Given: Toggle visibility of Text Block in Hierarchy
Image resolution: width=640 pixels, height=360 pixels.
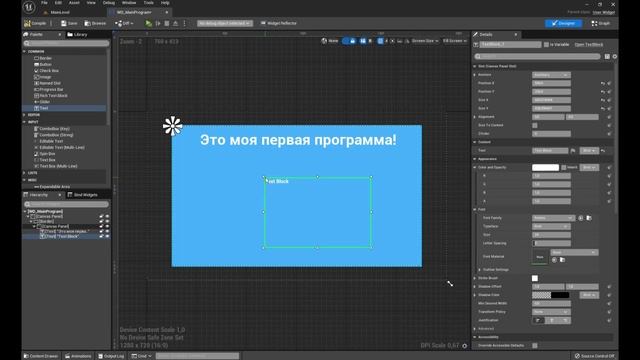Looking at the screenshot, I should [107, 236].
